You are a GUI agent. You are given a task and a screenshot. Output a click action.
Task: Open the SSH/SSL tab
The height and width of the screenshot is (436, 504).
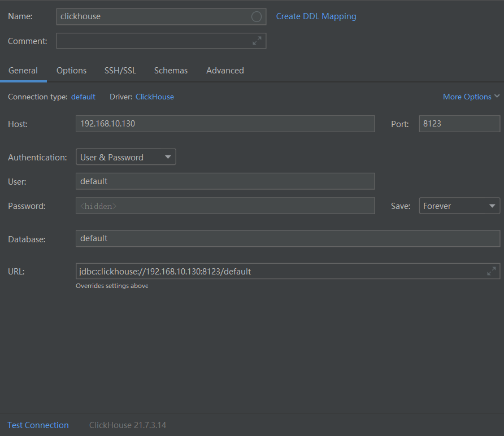[120, 71]
